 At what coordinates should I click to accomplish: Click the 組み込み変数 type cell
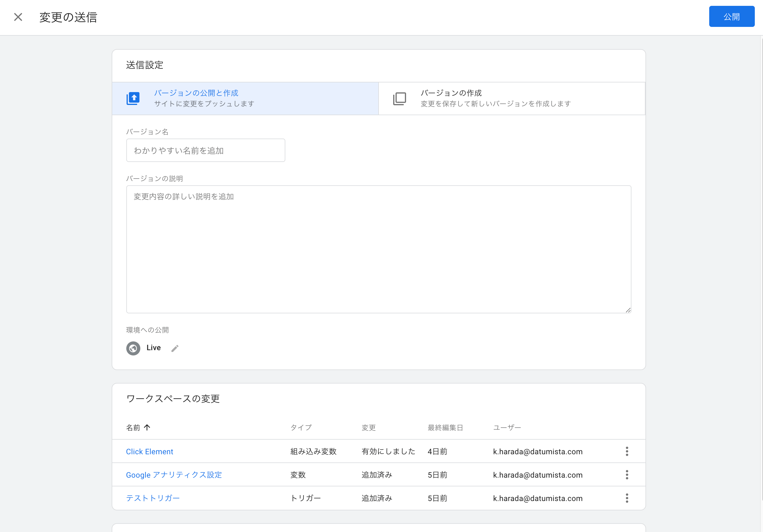313,452
